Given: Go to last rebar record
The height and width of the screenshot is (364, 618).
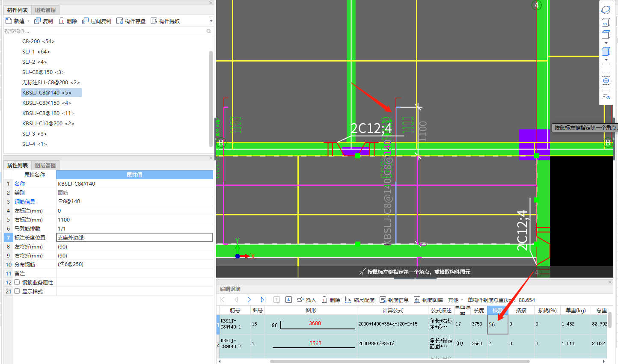Looking at the screenshot, I should click(263, 300).
